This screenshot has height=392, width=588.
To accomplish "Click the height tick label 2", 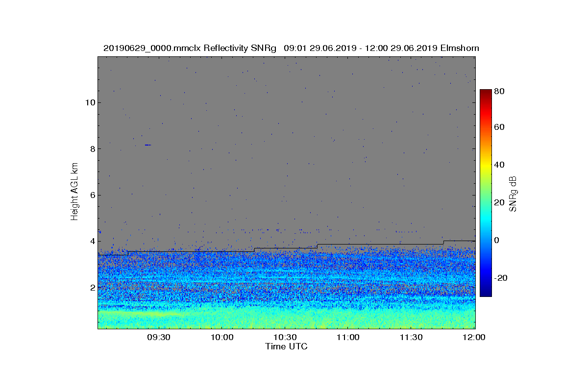I will (92, 287).
